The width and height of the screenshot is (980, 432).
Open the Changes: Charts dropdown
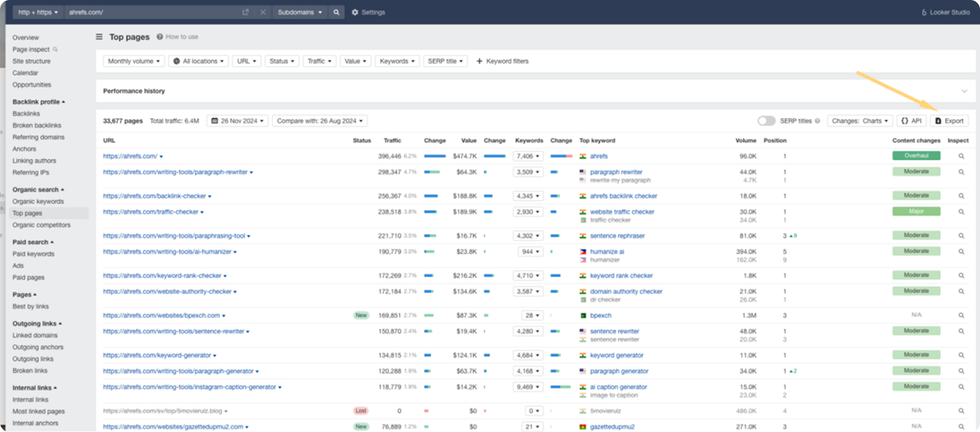860,120
